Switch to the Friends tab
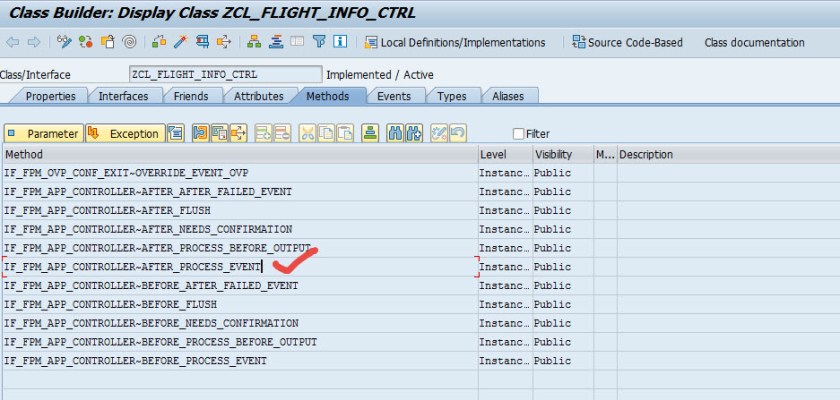 click(191, 96)
